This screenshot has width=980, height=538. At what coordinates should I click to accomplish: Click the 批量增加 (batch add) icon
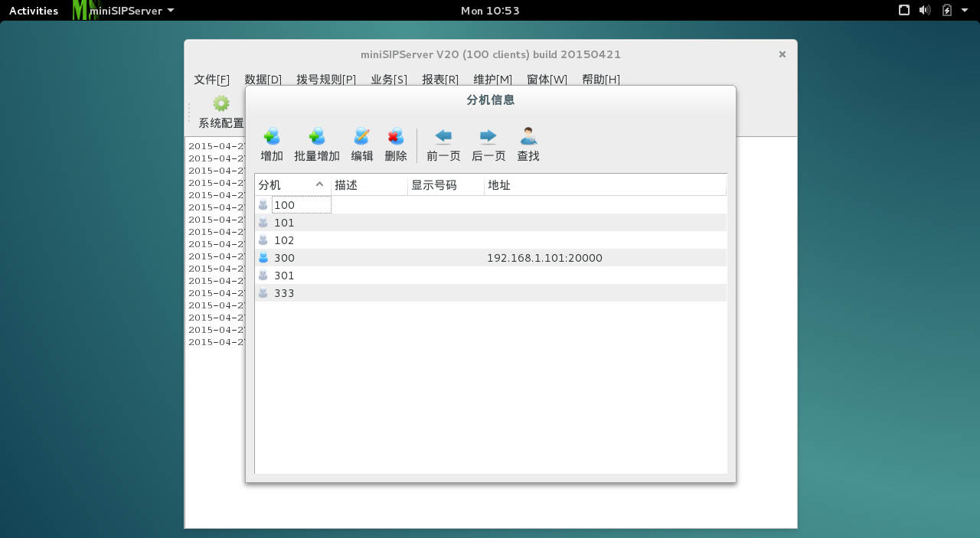tap(317, 137)
